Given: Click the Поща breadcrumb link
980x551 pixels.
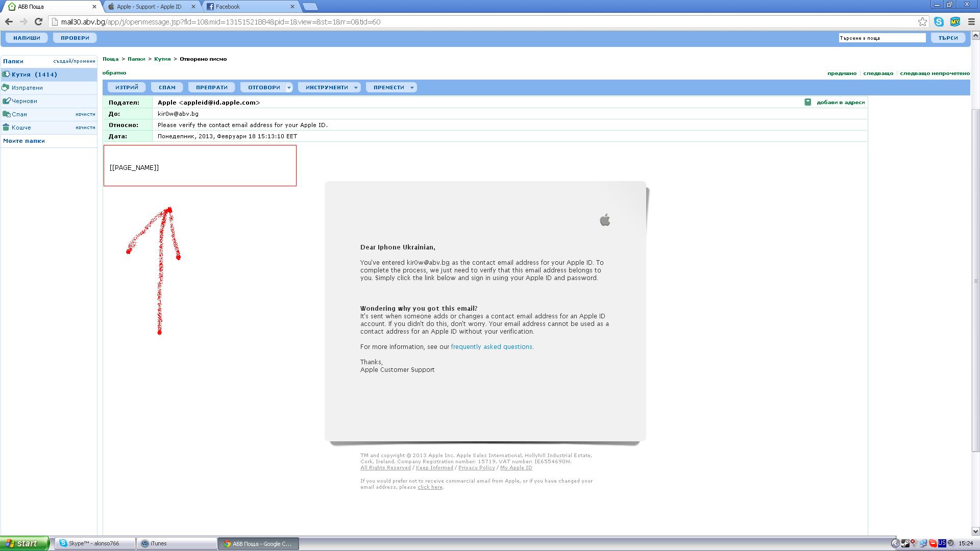Looking at the screenshot, I should [x=110, y=59].
